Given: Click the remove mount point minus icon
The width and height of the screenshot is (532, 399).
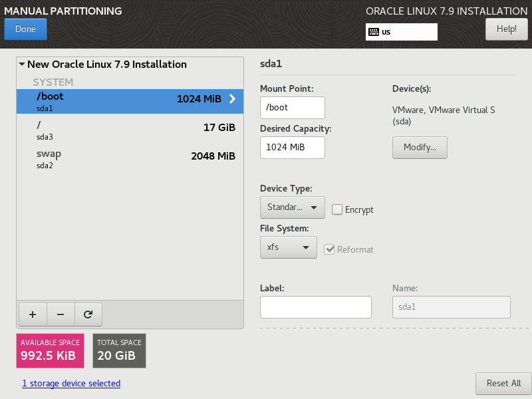Looking at the screenshot, I should tap(61, 315).
